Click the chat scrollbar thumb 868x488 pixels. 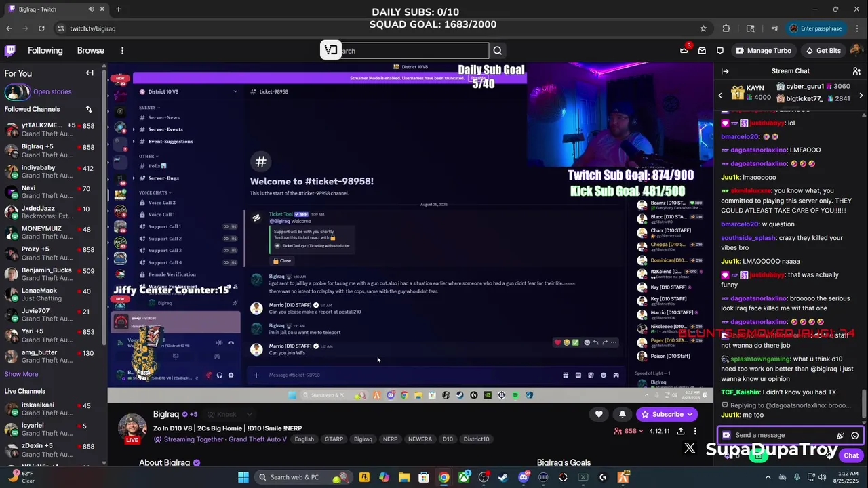(863, 405)
